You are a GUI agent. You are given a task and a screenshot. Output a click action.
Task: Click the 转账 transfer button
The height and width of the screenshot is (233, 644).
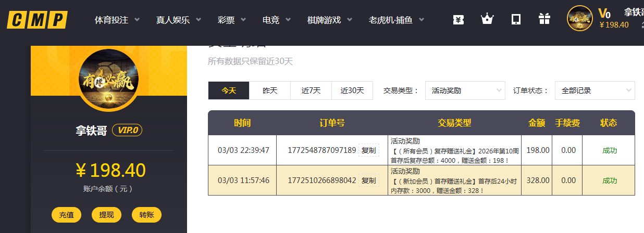click(x=146, y=215)
